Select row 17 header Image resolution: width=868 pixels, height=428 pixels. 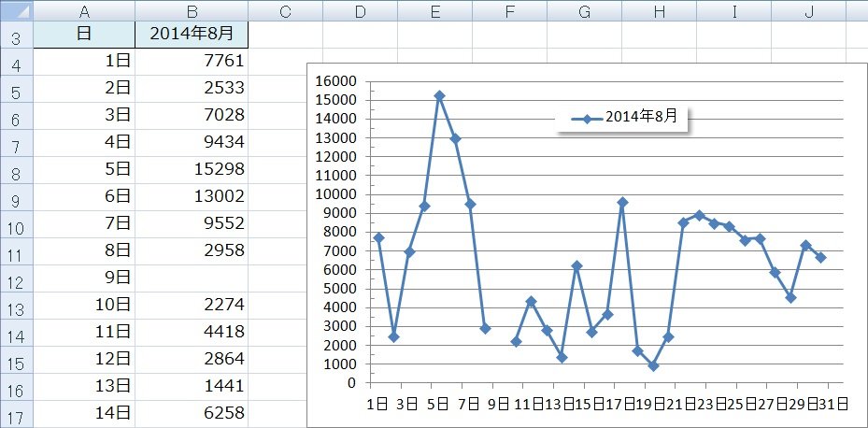pyautogui.click(x=17, y=414)
